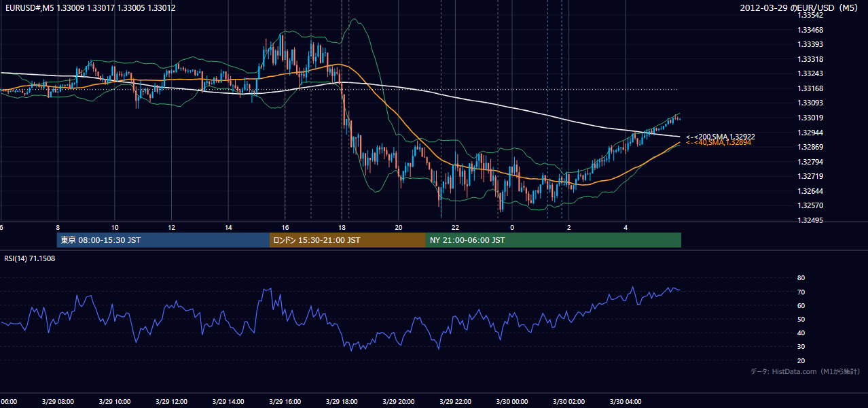Click hour tick 18 under the price chart
Screen dimensions: 868x408
click(342, 227)
